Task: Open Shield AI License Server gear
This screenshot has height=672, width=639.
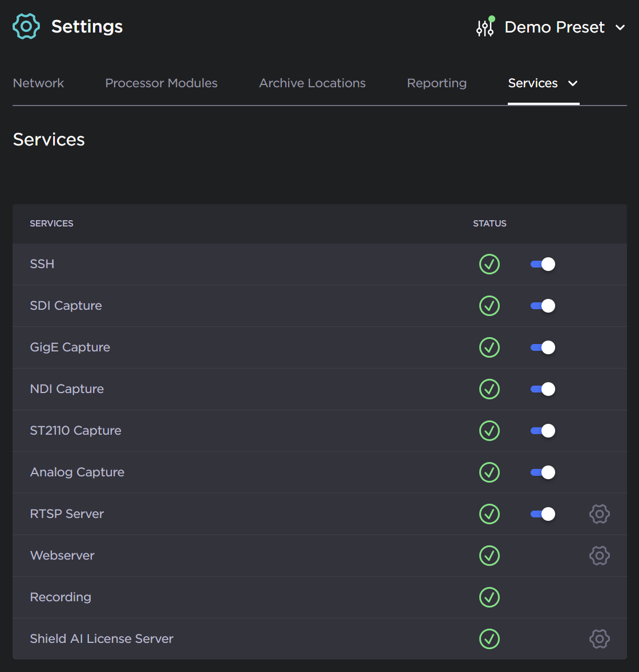Action: click(599, 639)
